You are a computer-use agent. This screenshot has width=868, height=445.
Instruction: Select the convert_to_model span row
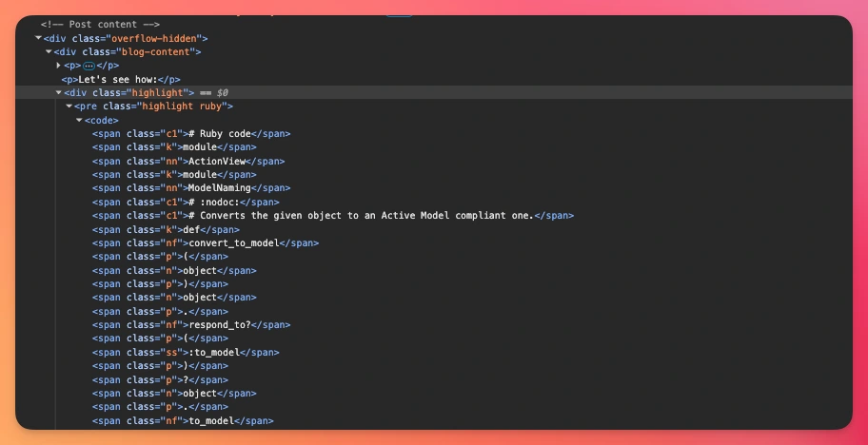coord(206,242)
